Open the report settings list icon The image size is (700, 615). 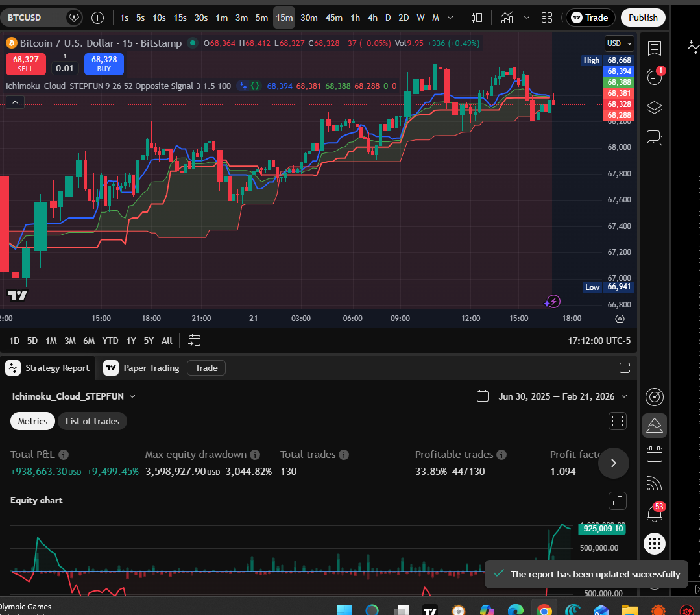(x=618, y=421)
